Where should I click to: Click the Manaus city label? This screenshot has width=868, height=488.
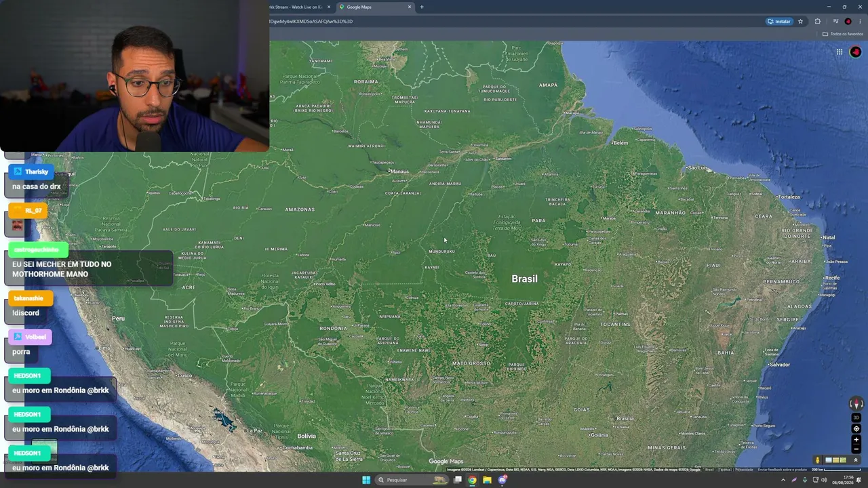[399, 171]
